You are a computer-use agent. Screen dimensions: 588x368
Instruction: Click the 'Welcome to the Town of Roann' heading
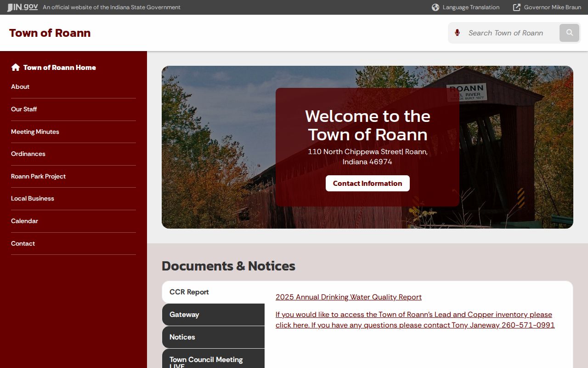pyautogui.click(x=367, y=125)
